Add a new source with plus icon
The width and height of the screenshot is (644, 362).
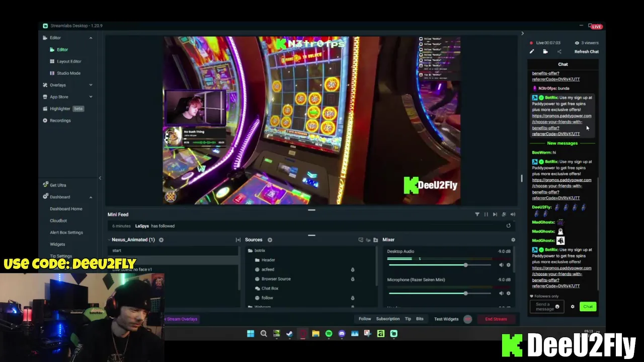[270, 240]
